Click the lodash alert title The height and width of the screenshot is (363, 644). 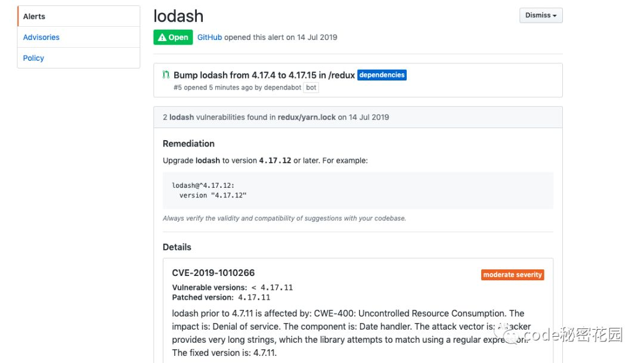(178, 16)
